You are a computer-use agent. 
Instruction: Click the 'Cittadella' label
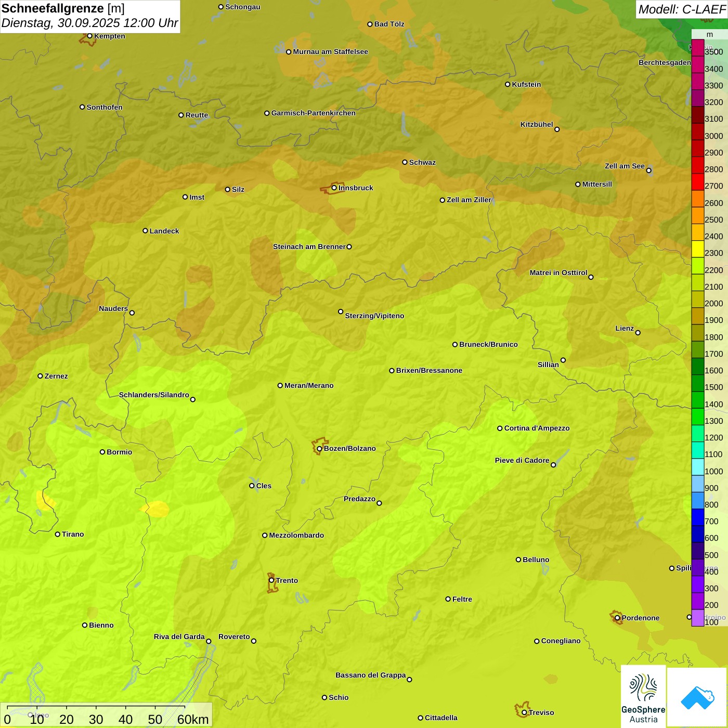[441, 718]
